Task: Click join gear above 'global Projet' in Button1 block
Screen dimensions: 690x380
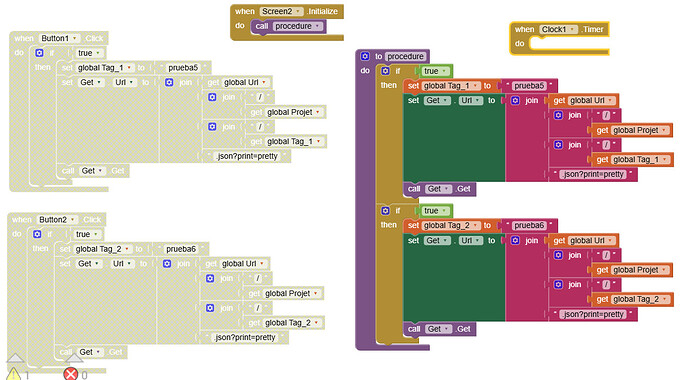Action: (x=212, y=97)
